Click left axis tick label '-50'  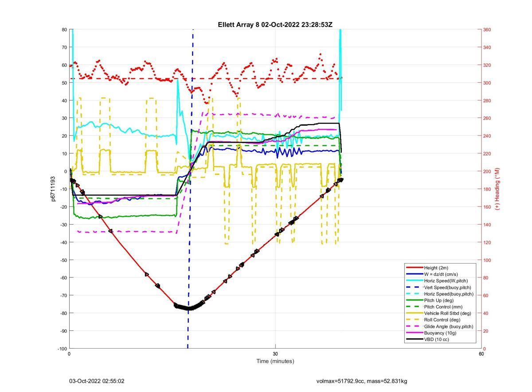coord(63,260)
